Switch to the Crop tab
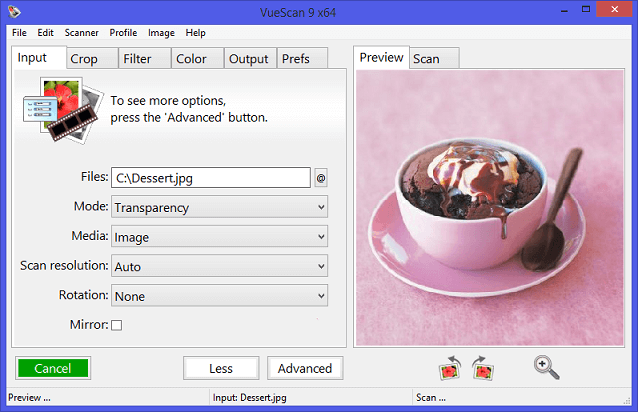Screen dimensions: 638x412 [84, 59]
